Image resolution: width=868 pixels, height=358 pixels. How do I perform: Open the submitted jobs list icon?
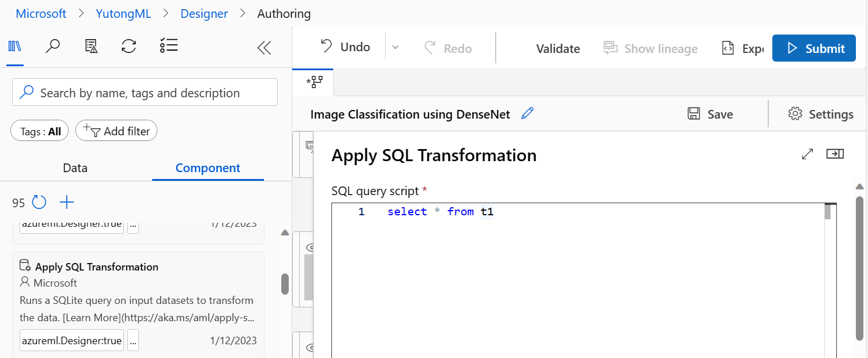pyautogui.click(x=168, y=46)
